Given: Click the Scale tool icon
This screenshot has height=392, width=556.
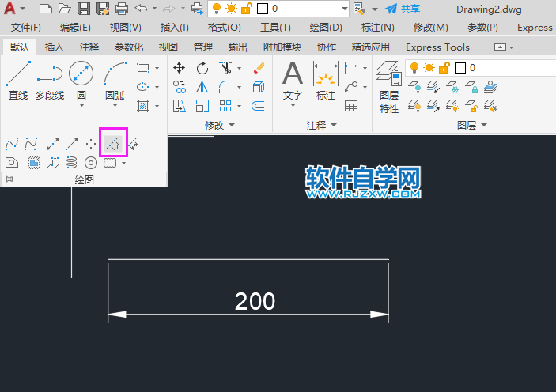Looking at the screenshot, I should click(202, 106).
